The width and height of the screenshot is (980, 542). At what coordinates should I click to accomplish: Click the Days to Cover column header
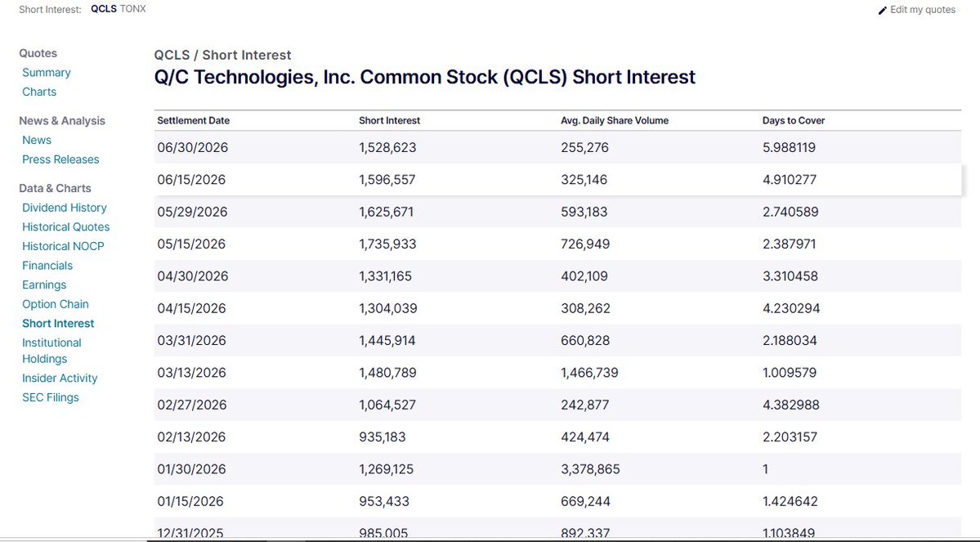(793, 121)
